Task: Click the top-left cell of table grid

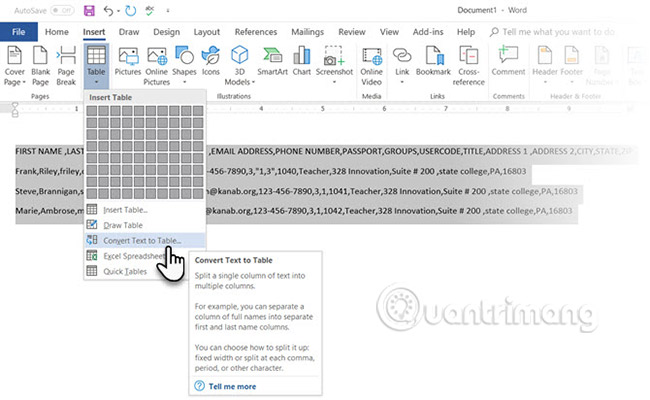Action: (92, 111)
